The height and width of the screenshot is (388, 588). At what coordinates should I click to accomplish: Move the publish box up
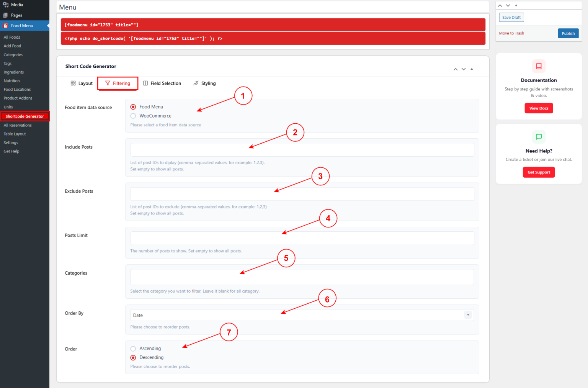[500, 6]
